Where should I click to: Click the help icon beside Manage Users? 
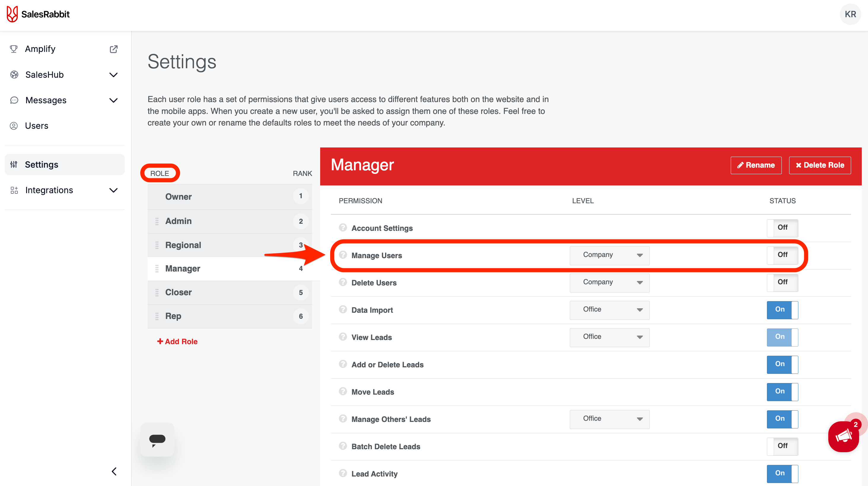click(343, 255)
